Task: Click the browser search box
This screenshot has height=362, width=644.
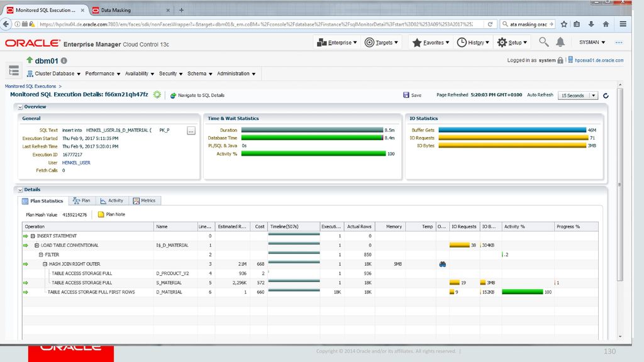Action: pyautogui.click(x=528, y=25)
